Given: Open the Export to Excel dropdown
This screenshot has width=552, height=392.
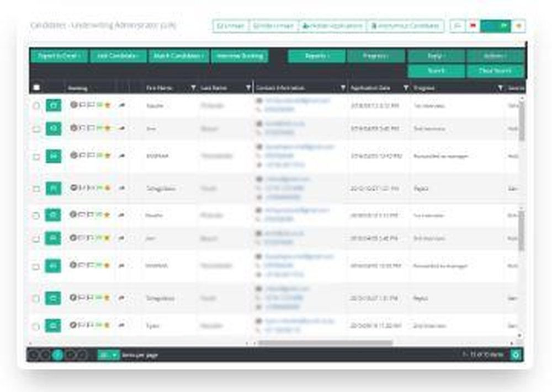Looking at the screenshot, I should (x=59, y=56).
